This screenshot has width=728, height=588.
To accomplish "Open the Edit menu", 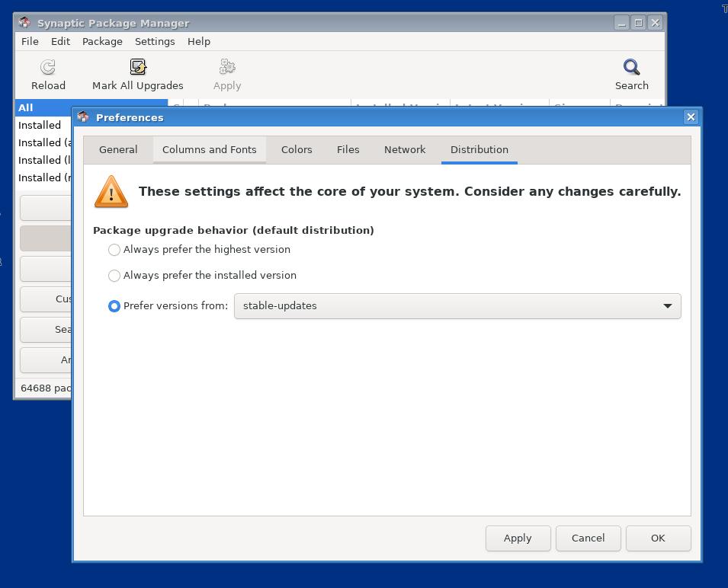I will pyautogui.click(x=60, y=42).
